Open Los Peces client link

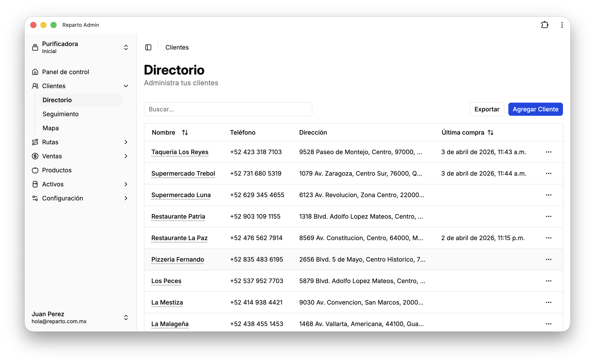[166, 281]
